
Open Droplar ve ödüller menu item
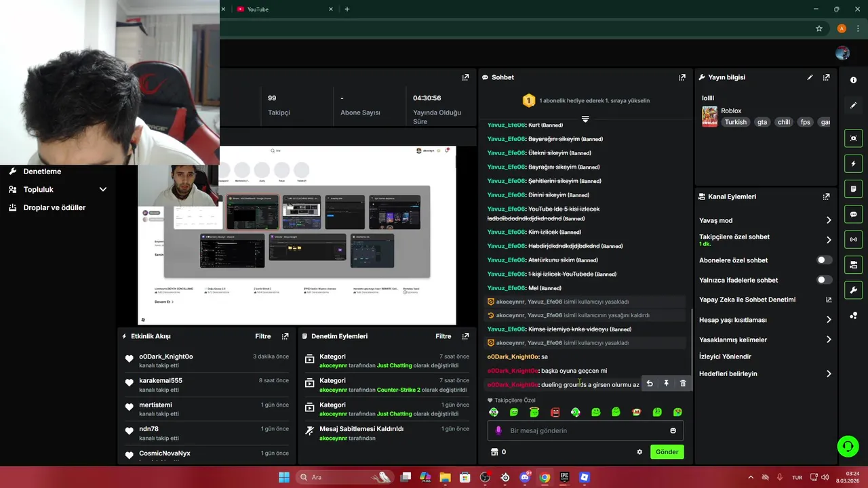pyautogui.click(x=54, y=207)
